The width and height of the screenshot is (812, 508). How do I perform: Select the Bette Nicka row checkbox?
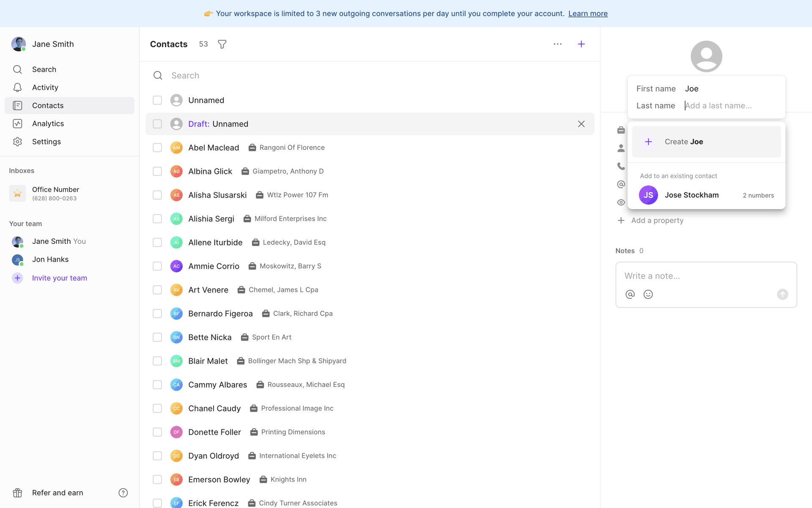(x=157, y=337)
